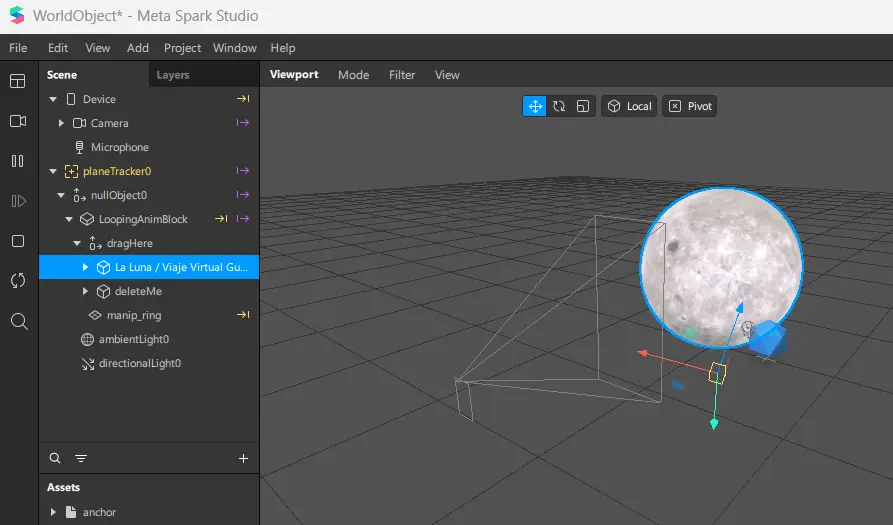Image resolution: width=893 pixels, height=525 pixels.
Task: Switch to the Layers tab
Action: (x=173, y=75)
